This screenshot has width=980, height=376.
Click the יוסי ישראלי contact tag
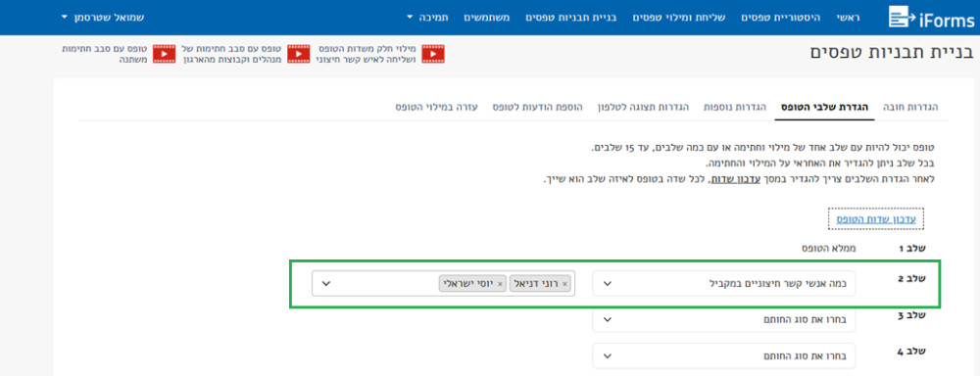point(472,284)
